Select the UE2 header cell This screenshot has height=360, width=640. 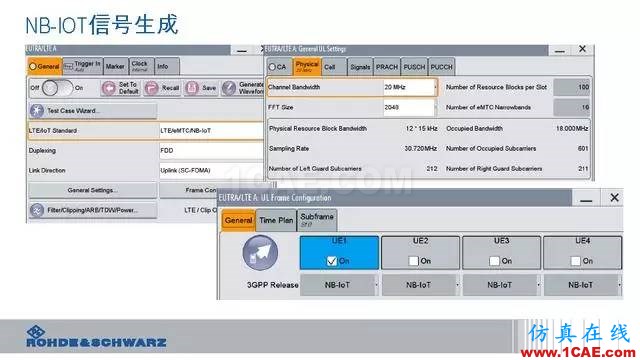click(420, 253)
